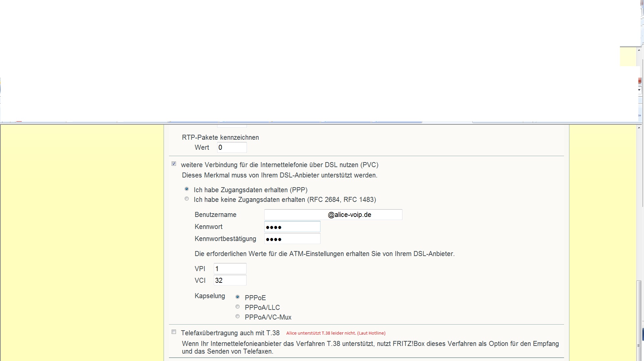The image size is (644, 361).
Task: Click the Kennwort password field
Action: 292,227
